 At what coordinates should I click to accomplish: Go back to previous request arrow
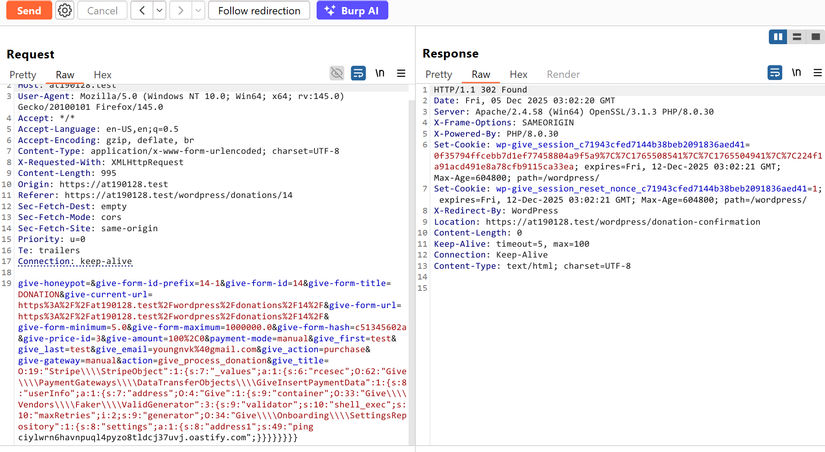point(142,11)
